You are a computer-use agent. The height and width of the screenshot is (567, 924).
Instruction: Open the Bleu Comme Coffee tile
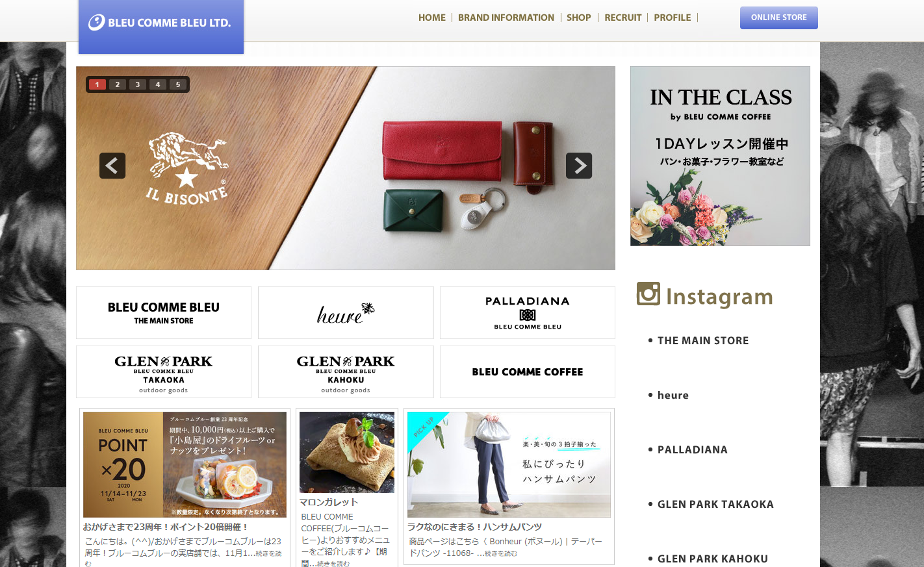(528, 372)
